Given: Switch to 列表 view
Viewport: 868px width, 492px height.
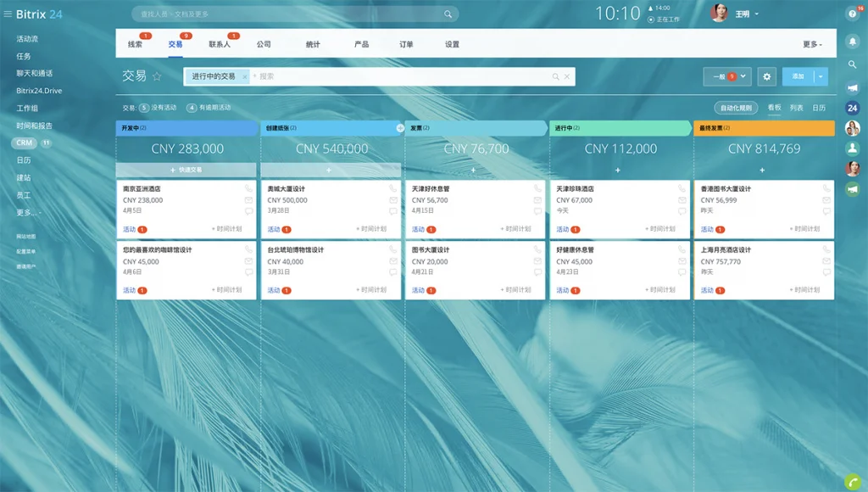Looking at the screenshot, I should pos(796,108).
